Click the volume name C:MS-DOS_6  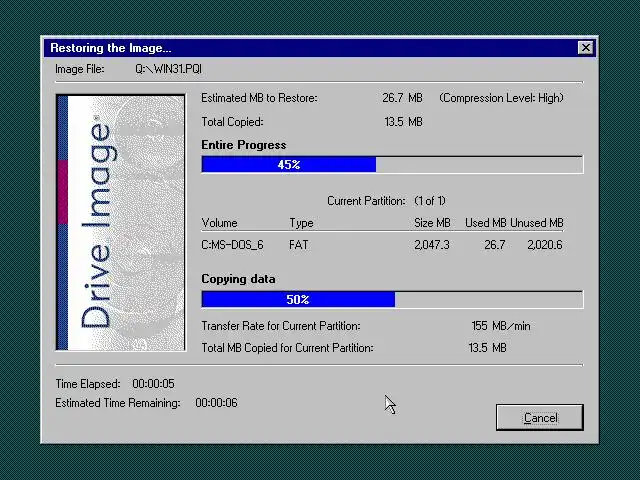point(232,245)
